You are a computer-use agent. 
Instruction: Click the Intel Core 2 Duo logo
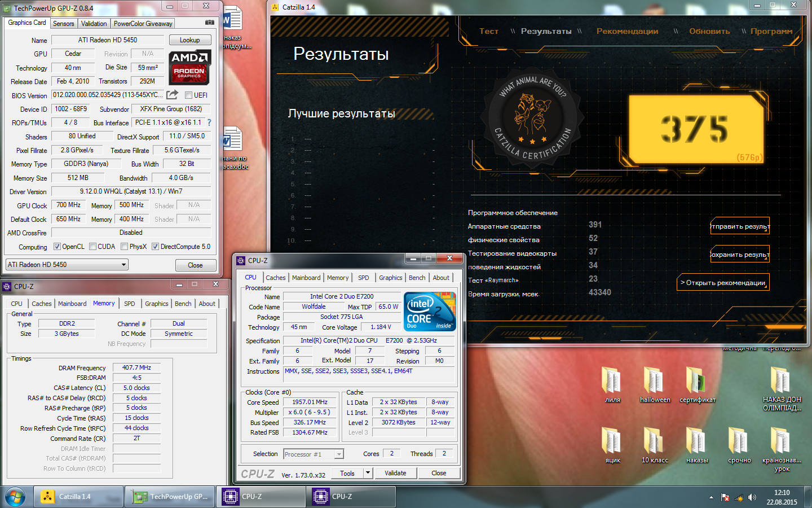pos(430,312)
